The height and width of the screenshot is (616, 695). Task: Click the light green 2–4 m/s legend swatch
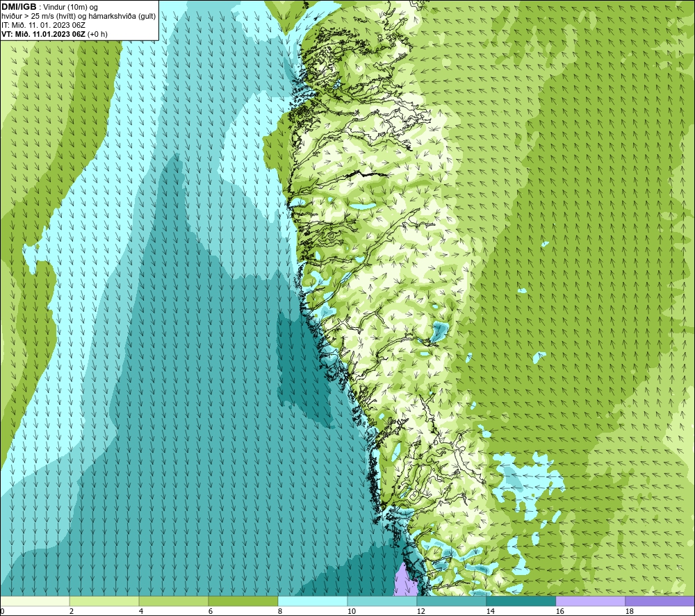(104, 601)
